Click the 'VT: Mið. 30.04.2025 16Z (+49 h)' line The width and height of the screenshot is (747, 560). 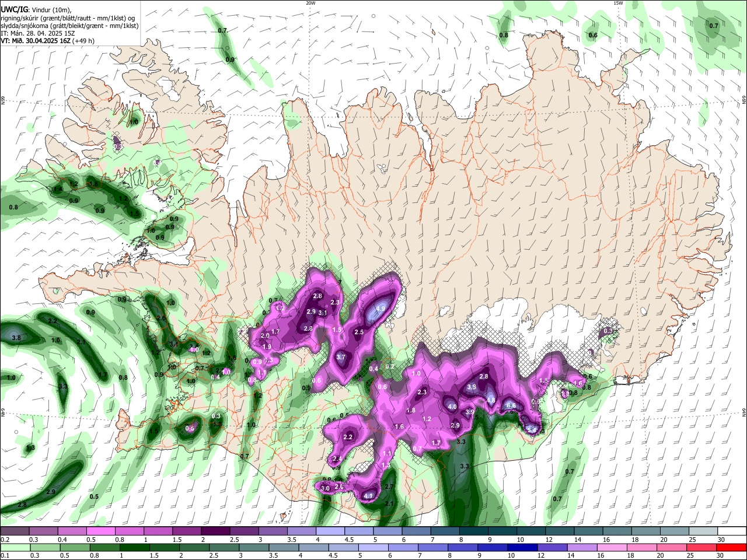tap(48, 41)
